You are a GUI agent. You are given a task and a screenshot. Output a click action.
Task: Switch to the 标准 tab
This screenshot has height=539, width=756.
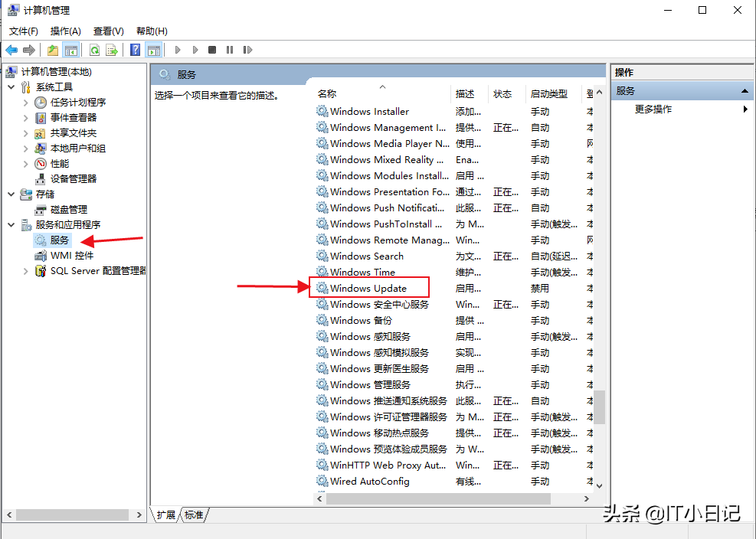click(x=194, y=515)
